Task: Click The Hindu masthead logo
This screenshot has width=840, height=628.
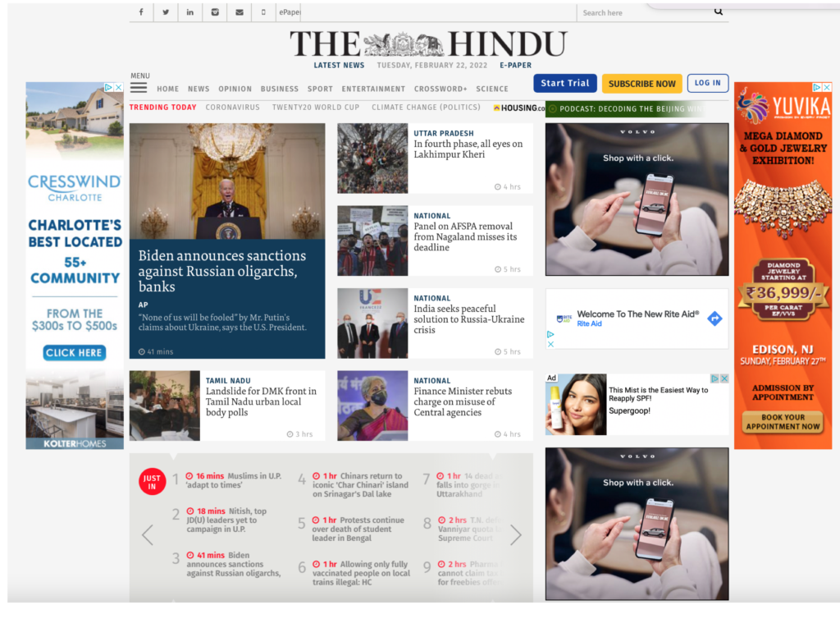Action: (x=428, y=44)
